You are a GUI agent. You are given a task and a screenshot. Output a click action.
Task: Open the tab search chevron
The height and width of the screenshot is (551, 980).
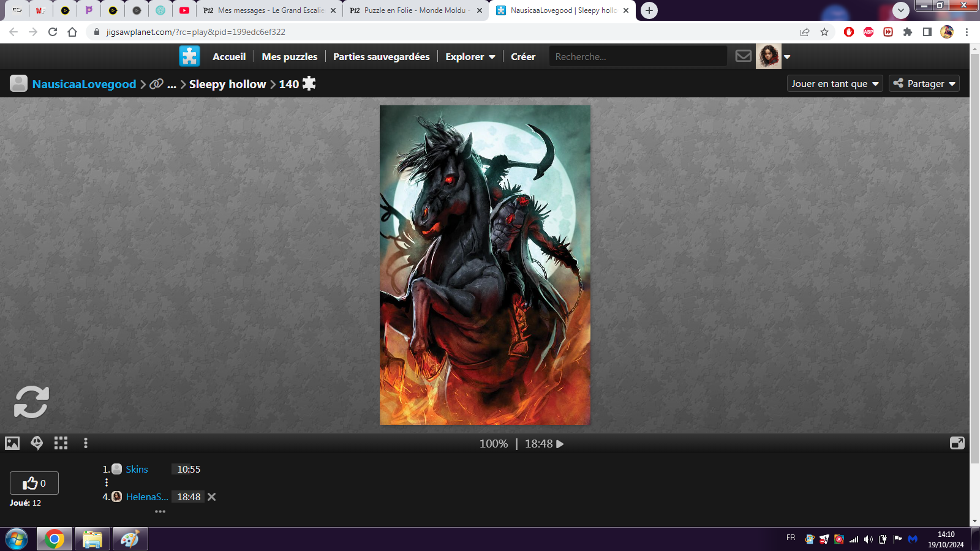point(900,10)
